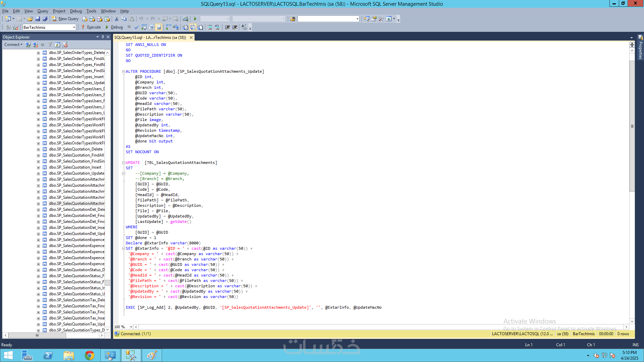This screenshot has width=644, height=362.
Task: Expand the dbo.SP_SalesQuotation_Update tree node
Action: click(38, 174)
